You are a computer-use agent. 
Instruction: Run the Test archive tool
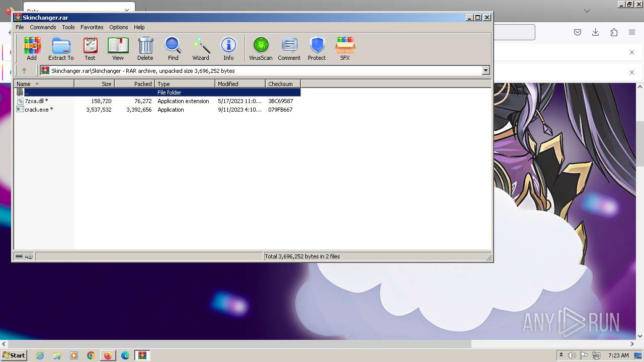[x=90, y=48]
